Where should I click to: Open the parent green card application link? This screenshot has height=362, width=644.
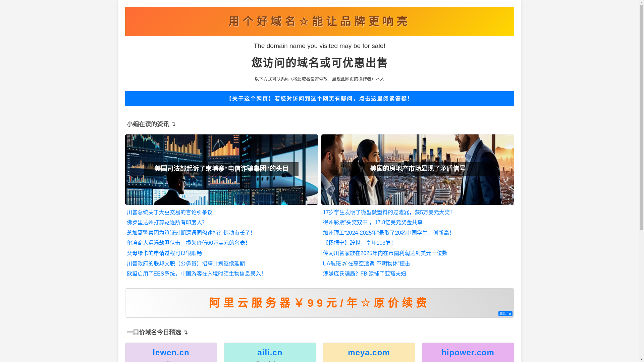(164, 253)
